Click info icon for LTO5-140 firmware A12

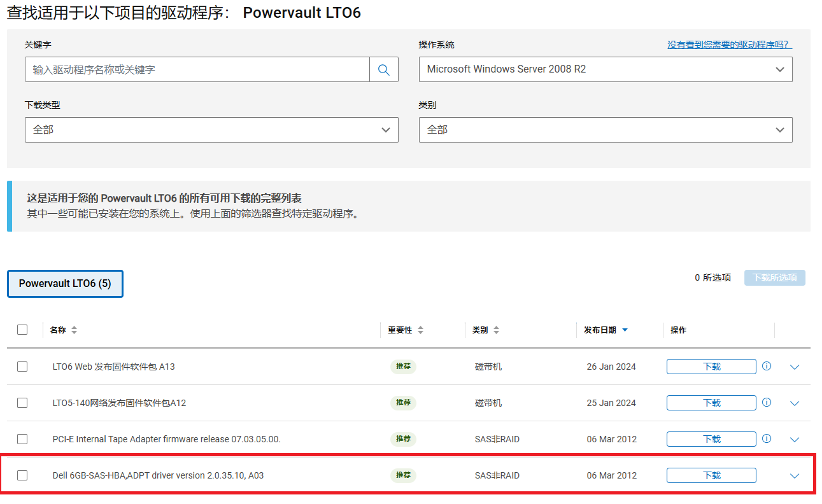[767, 402]
